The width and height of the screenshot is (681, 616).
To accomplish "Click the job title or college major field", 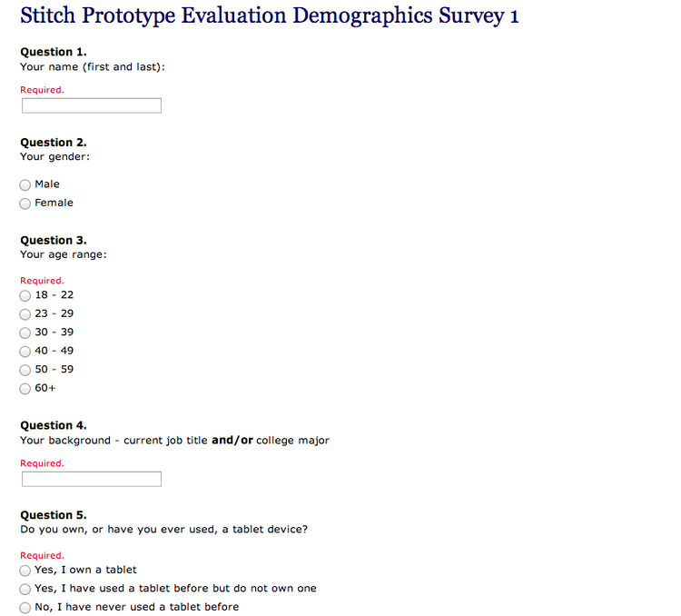I will 92,479.
